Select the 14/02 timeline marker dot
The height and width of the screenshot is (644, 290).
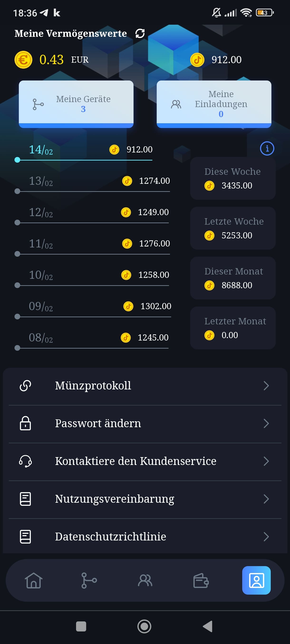point(17,160)
